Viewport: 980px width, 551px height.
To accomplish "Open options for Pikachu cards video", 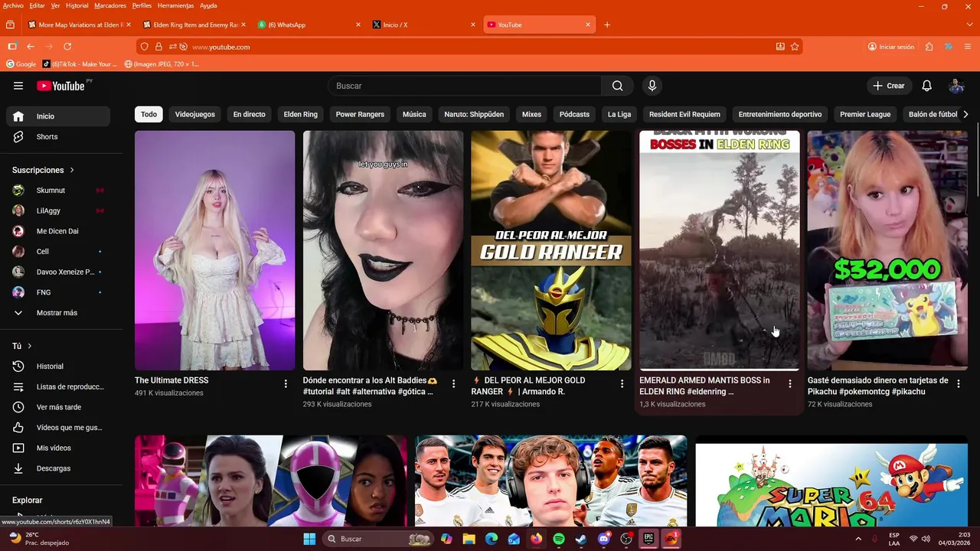I will [958, 383].
